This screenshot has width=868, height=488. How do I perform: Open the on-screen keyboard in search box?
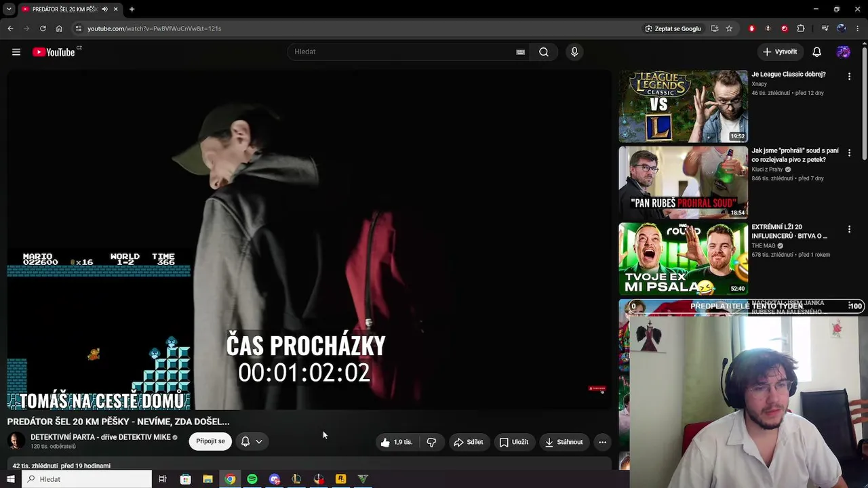tap(521, 52)
